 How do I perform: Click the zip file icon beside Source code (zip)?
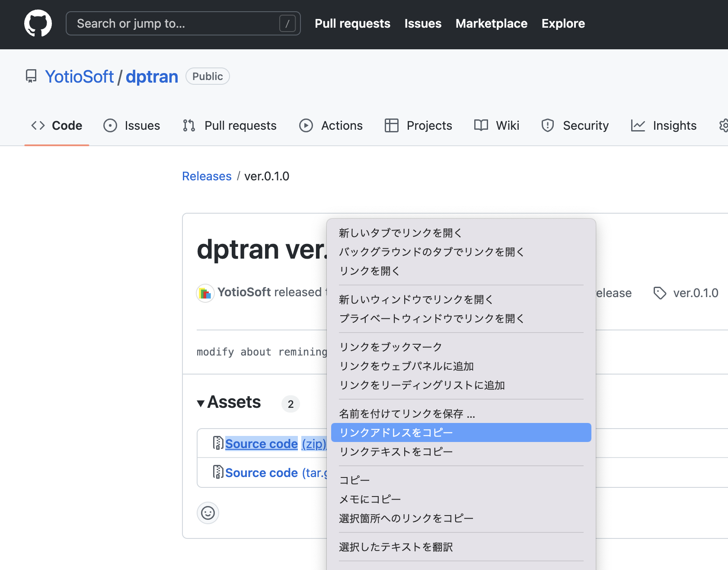tap(218, 443)
